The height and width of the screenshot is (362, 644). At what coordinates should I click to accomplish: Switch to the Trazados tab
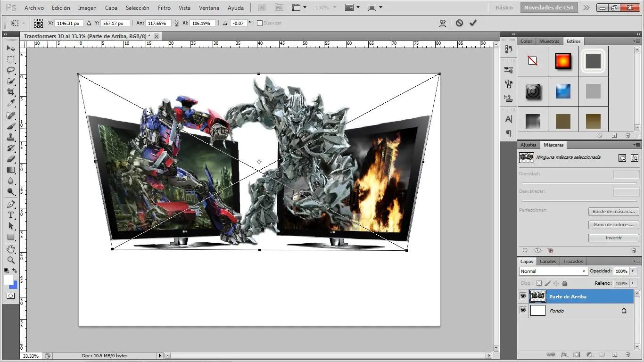coord(573,261)
